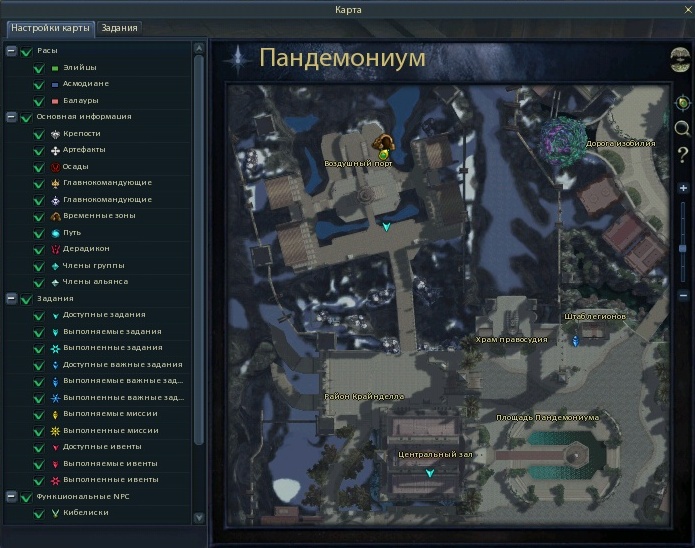This screenshot has height=548, width=695.
Task: Toggle the Крепости checkbox
Action: [x=39, y=134]
